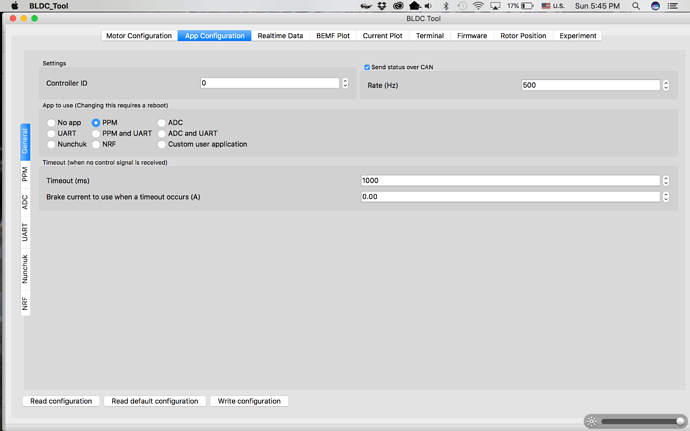This screenshot has width=690, height=431.
Task: Click the Read default configuration button
Action: [x=154, y=401]
